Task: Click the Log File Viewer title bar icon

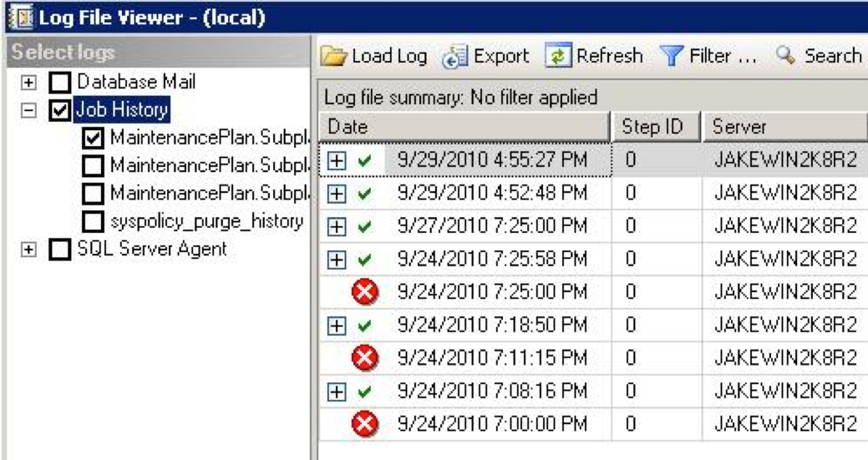Action: pyautogui.click(x=17, y=16)
